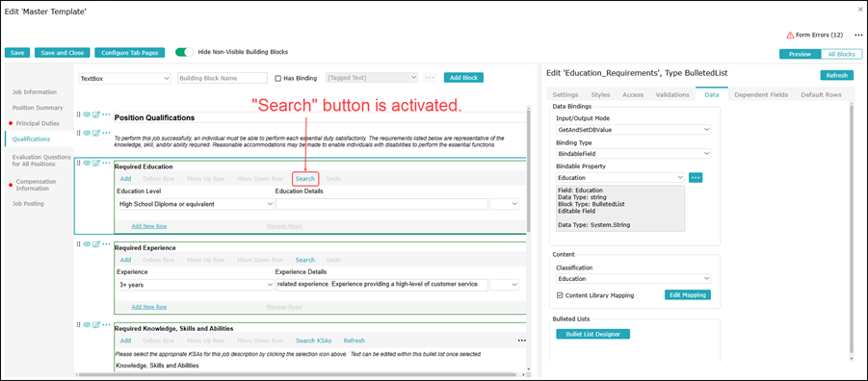The width and height of the screenshot is (868, 381).
Task: Toggle the eye icon of the Required Education block
Action: tap(87, 163)
